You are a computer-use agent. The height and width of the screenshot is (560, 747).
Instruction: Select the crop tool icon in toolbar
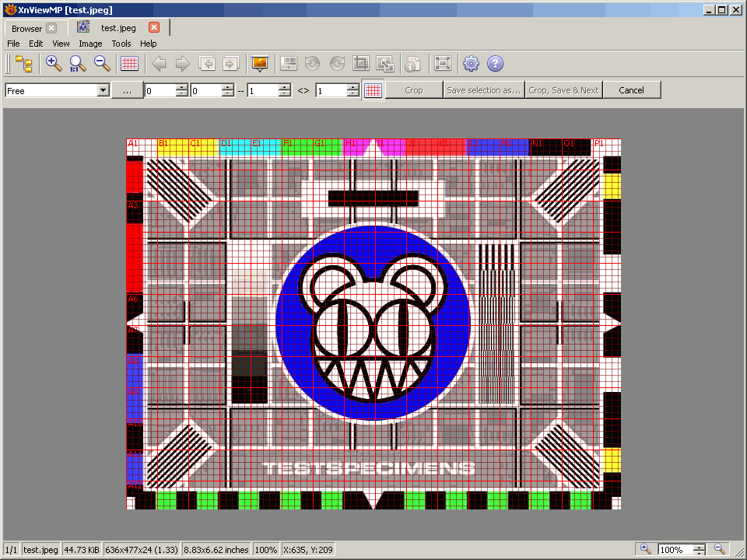361,63
